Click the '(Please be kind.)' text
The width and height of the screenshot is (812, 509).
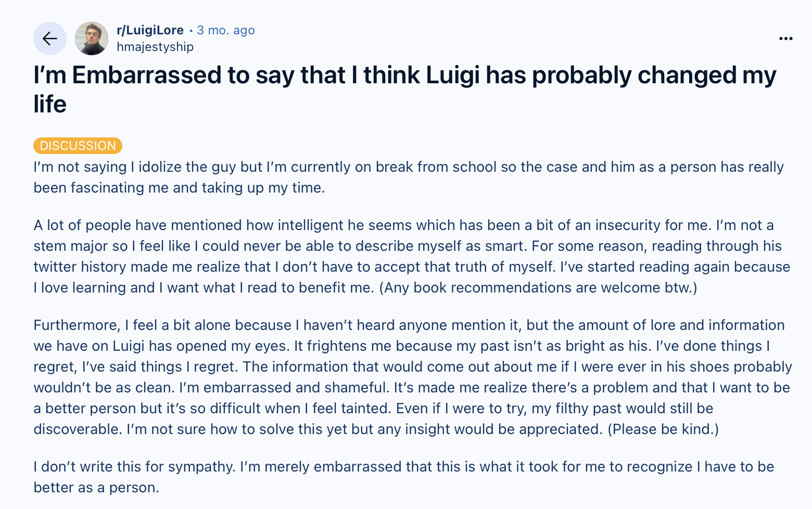click(x=663, y=429)
